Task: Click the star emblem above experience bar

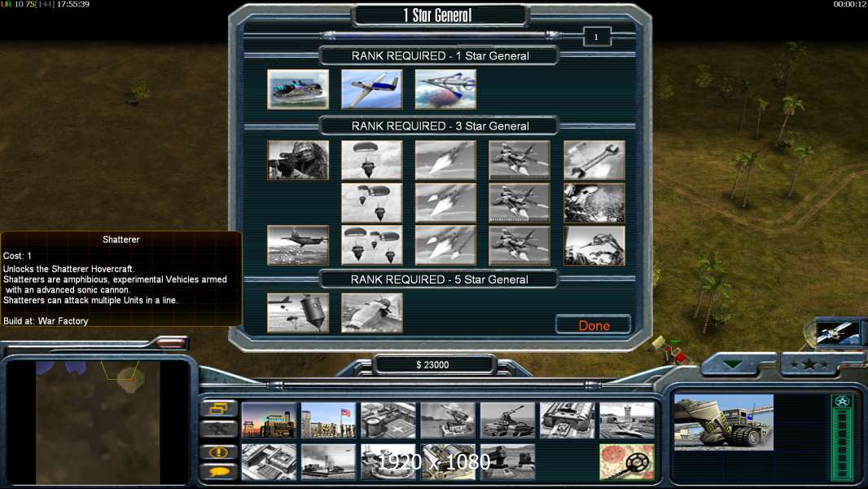Action: click(842, 401)
